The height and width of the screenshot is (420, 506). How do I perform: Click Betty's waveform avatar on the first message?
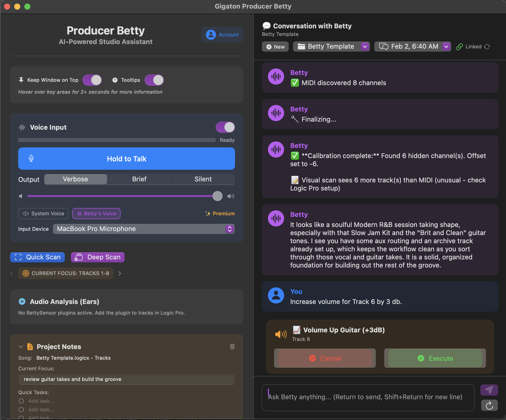pos(276,77)
